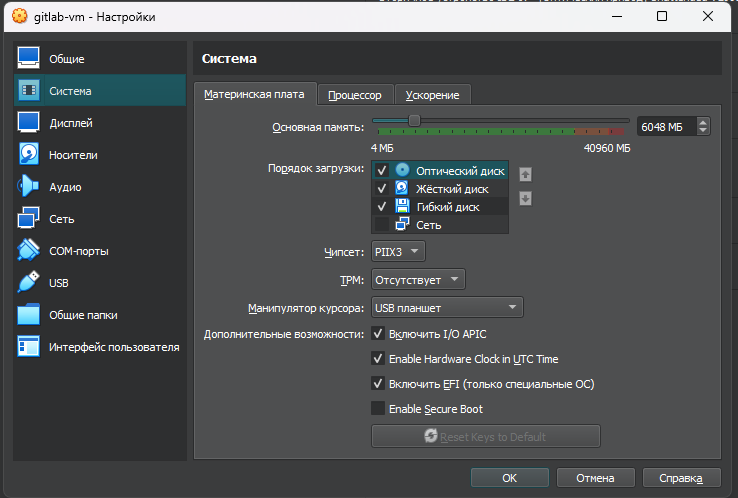Image resolution: width=738 pixels, height=498 pixels.
Task: Click Reset Keys to Default button
Action: (x=486, y=436)
